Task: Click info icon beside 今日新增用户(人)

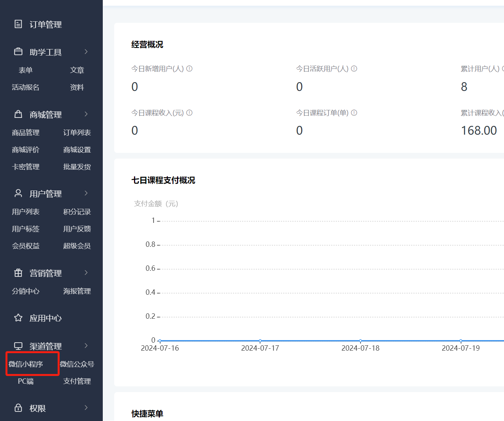Action: 189,69
